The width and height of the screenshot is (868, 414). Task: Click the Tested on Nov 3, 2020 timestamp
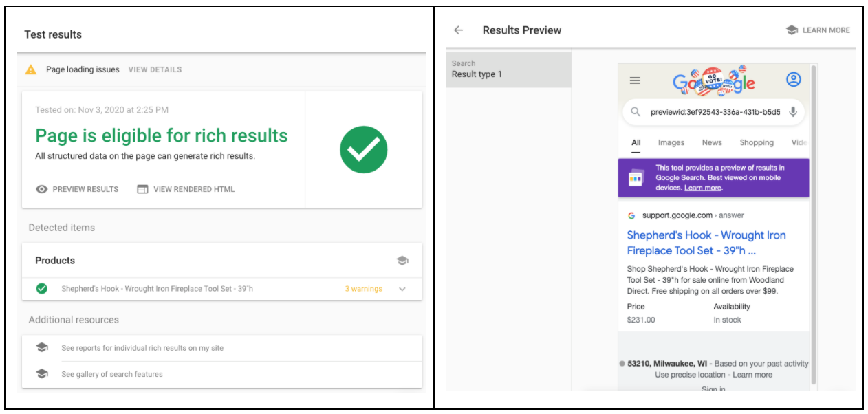pyautogui.click(x=102, y=110)
